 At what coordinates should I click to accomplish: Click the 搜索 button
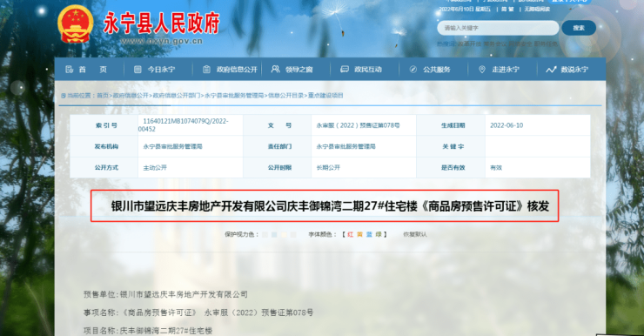579,28
